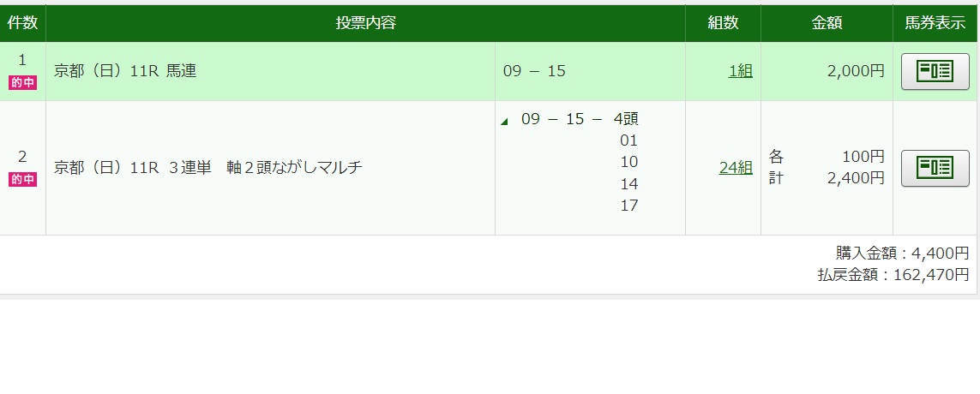Click the 投票内容 column header
The height and width of the screenshot is (394, 980).
click(365, 23)
